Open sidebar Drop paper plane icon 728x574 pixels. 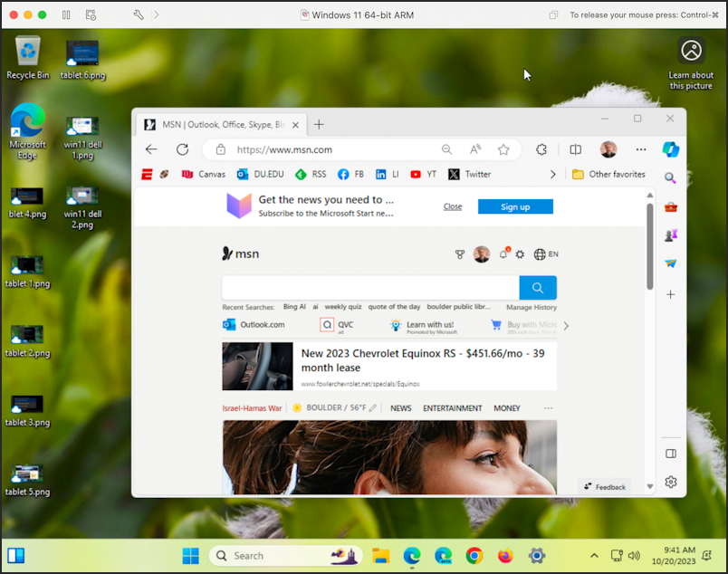click(670, 263)
